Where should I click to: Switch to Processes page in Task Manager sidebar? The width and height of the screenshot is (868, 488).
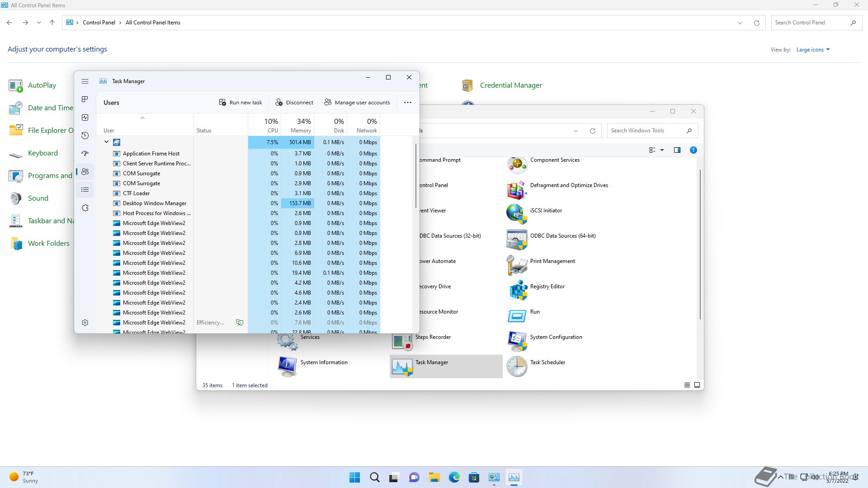pos(85,99)
